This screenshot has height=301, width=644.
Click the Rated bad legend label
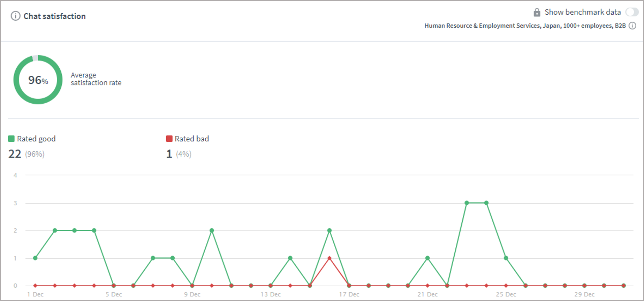192,139
